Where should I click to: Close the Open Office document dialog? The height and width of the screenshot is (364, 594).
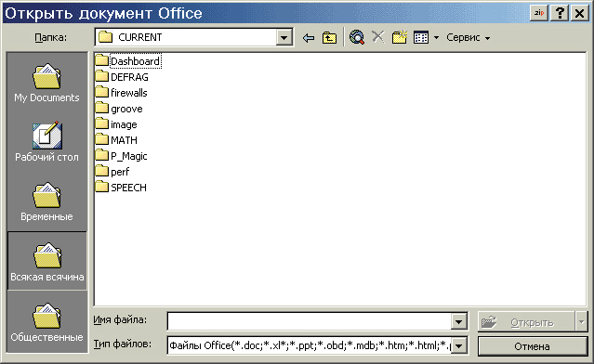[579, 13]
